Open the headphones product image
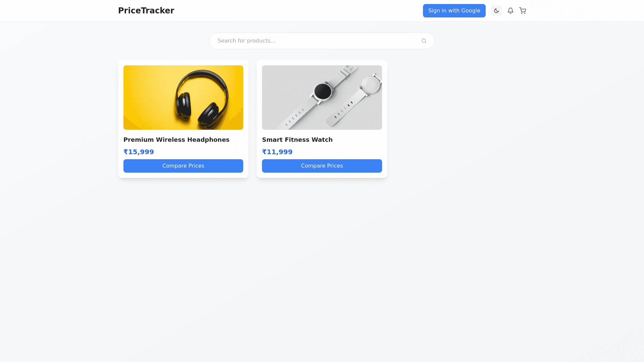Viewport: 644px width, 362px height. 183,98
